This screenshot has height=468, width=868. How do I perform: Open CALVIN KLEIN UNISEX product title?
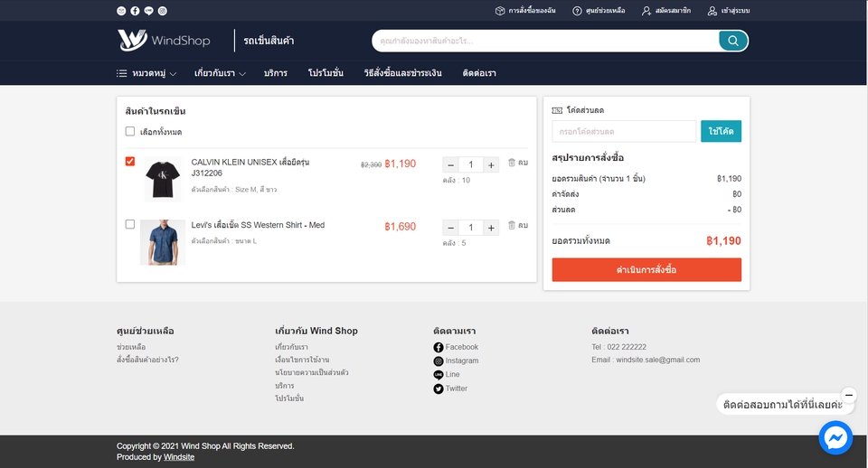point(250,168)
